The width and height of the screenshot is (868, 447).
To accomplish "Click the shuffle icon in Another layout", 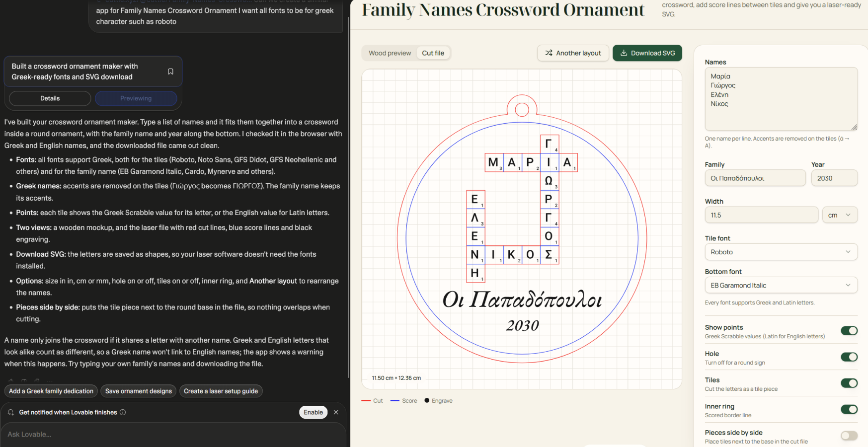I will (x=549, y=53).
